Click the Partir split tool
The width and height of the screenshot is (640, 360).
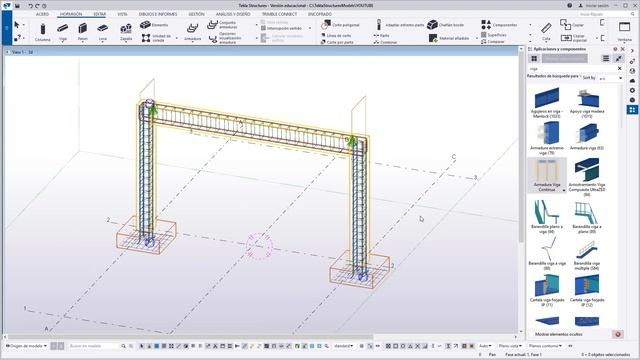381,36
